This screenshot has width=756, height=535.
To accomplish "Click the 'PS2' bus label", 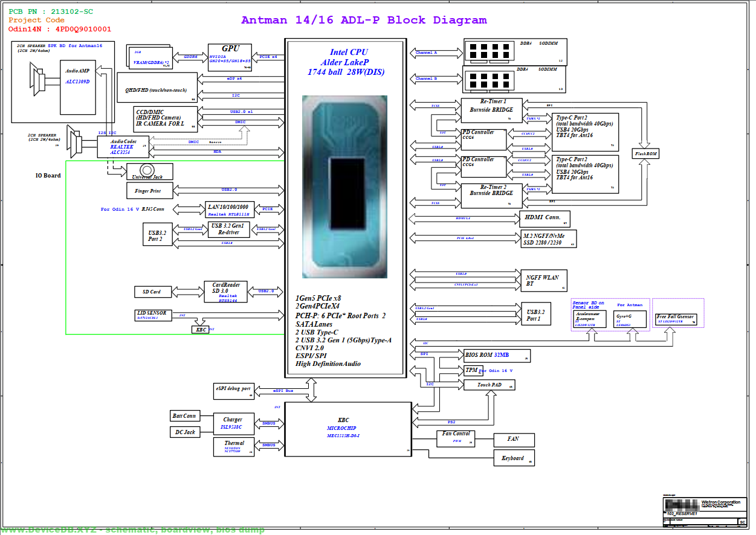I will 451,423.
